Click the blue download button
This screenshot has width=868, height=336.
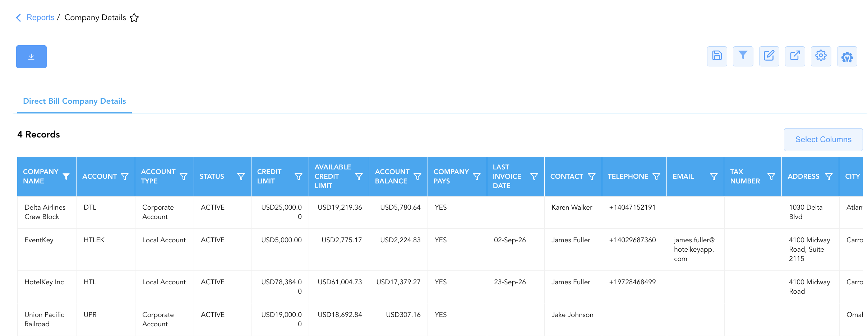click(x=31, y=57)
